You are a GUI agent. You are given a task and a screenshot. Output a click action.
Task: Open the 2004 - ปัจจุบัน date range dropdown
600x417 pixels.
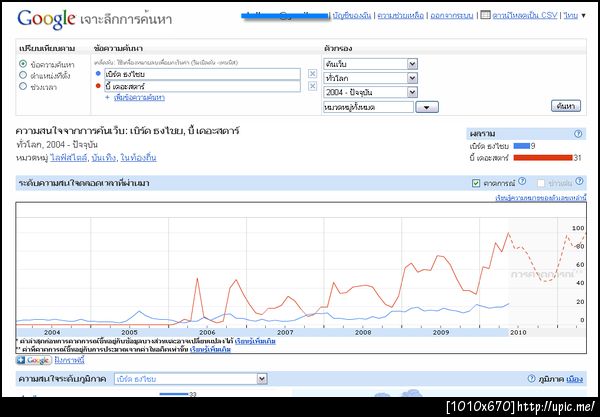(x=370, y=92)
